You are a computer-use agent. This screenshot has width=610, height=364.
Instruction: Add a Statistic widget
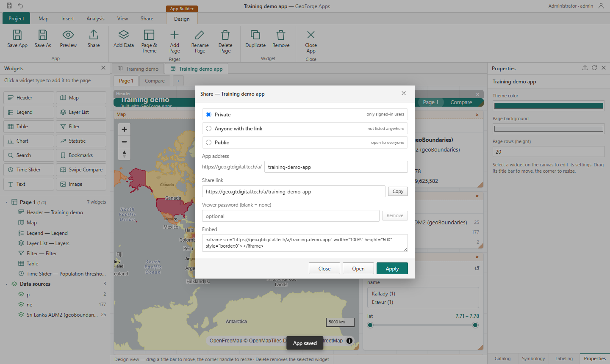pos(81,141)
